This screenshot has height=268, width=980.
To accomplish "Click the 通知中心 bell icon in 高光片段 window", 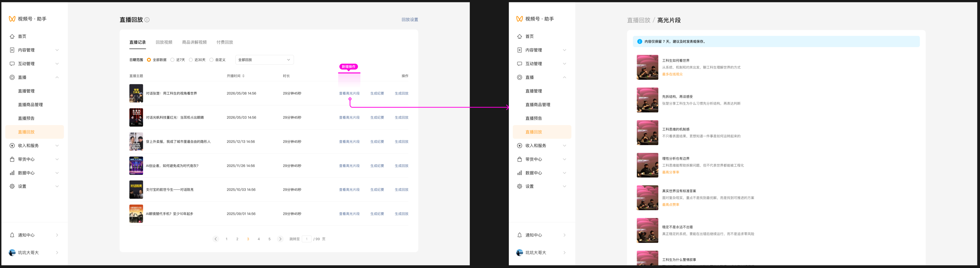I will (520, 235).
